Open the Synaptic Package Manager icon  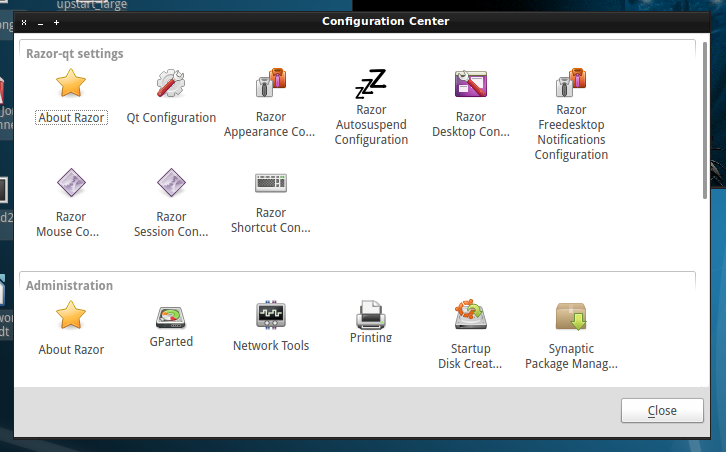tap(571, 317)
